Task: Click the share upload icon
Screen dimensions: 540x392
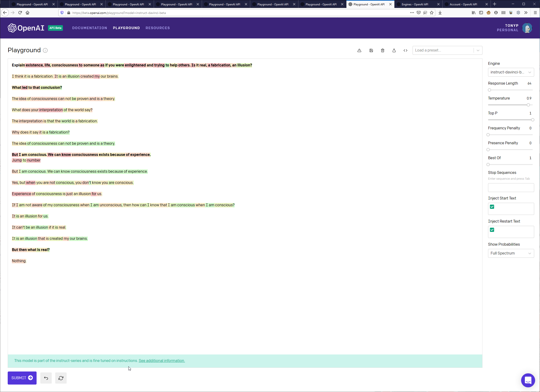Action: point(394,51)
